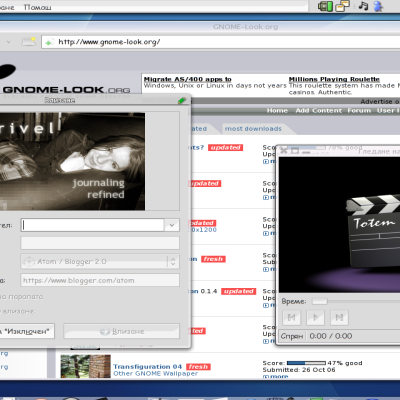Open the 'Millions Playing Roulette' ad link

pos(334,79)
